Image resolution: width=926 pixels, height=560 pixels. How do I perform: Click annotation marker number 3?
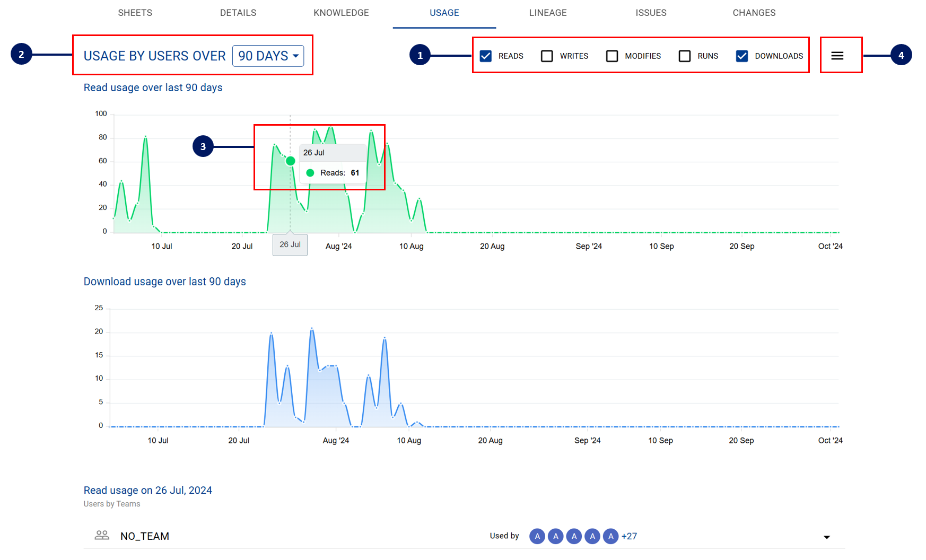(203, 146)
